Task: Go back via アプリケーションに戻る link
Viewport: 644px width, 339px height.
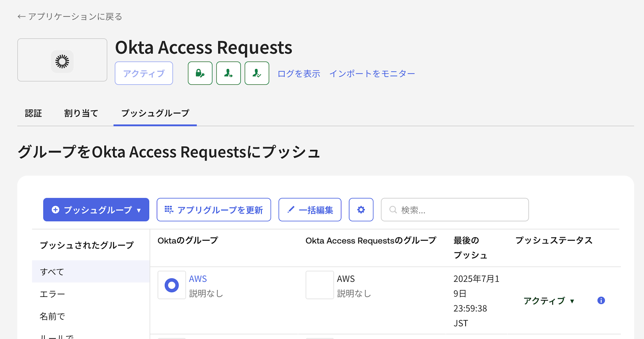Action: 70,16
